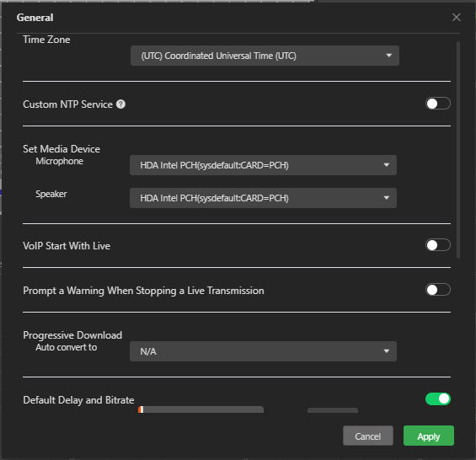Disable Default Delay and Bitrate toggle
This screenshot has height=460, width=476.
coord(438,399)
